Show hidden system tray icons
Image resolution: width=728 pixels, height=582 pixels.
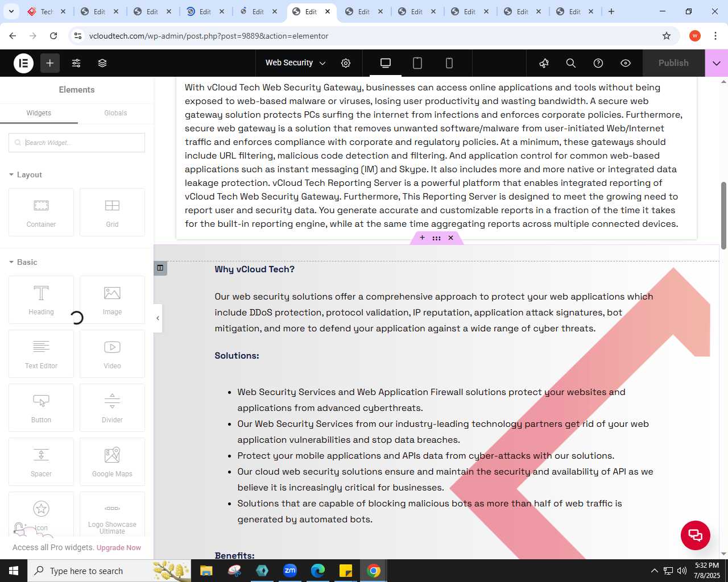click(654, 571)
